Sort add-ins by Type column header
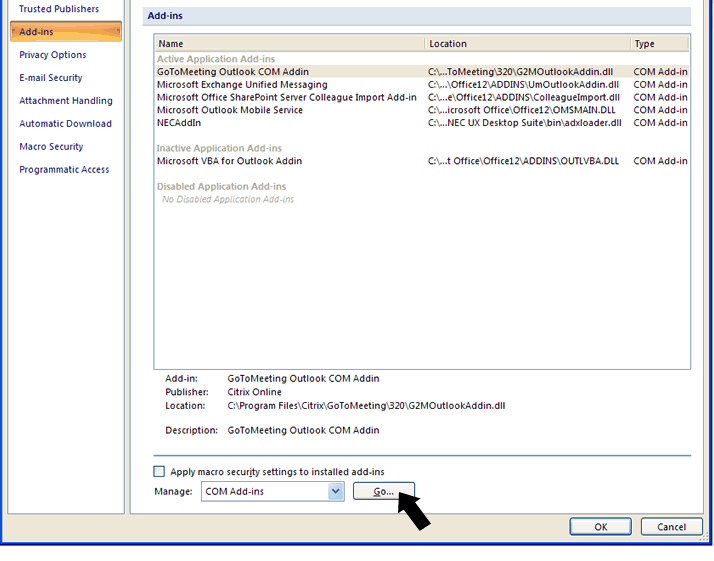The width and height of the screenshot is (714, 561). coord(660,44)
